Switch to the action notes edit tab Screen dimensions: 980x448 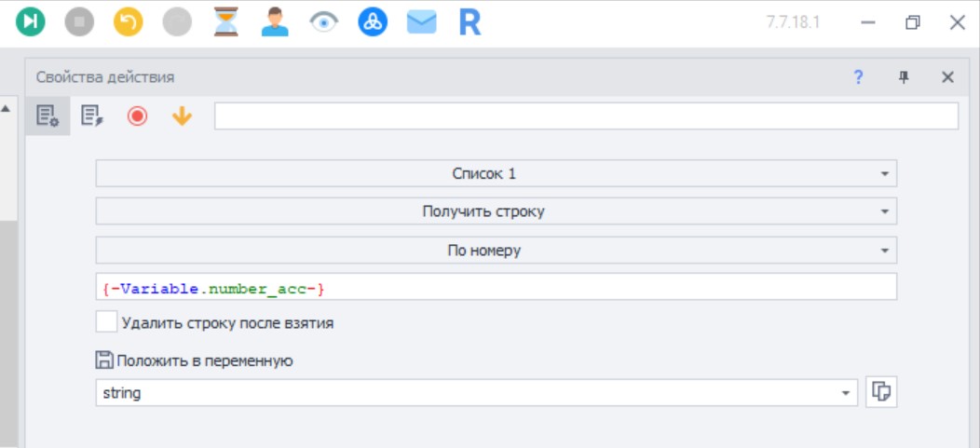coord(92,116)
